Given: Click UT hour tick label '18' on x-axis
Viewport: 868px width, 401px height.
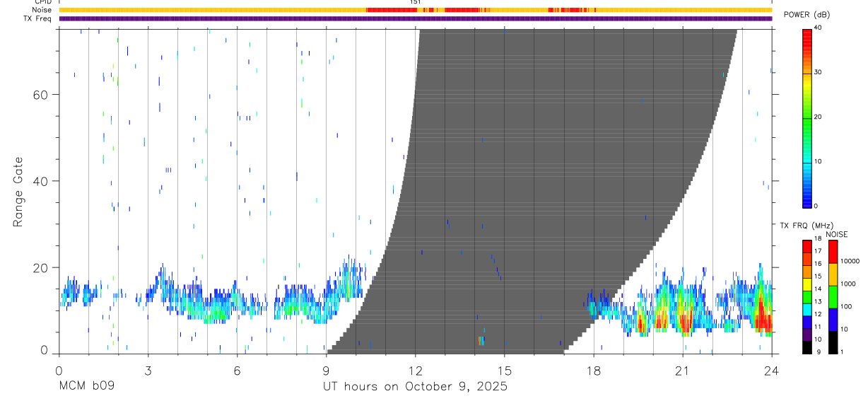Looking at the screenshot, I should pyautogui.click(x=594, y=370).
